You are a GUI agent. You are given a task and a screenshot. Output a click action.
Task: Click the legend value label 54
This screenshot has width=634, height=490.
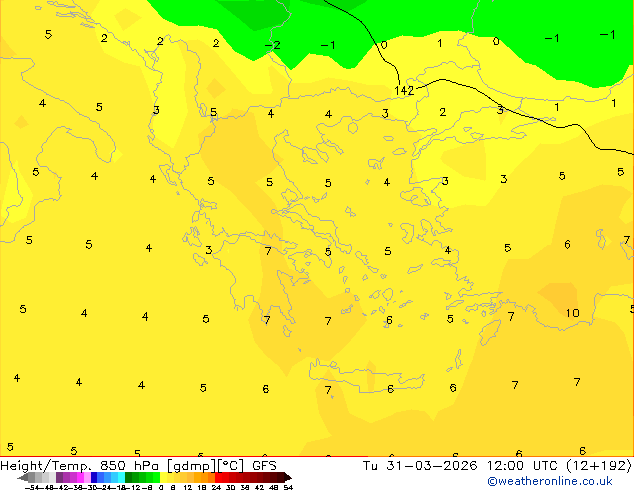[x=288, y=487]
